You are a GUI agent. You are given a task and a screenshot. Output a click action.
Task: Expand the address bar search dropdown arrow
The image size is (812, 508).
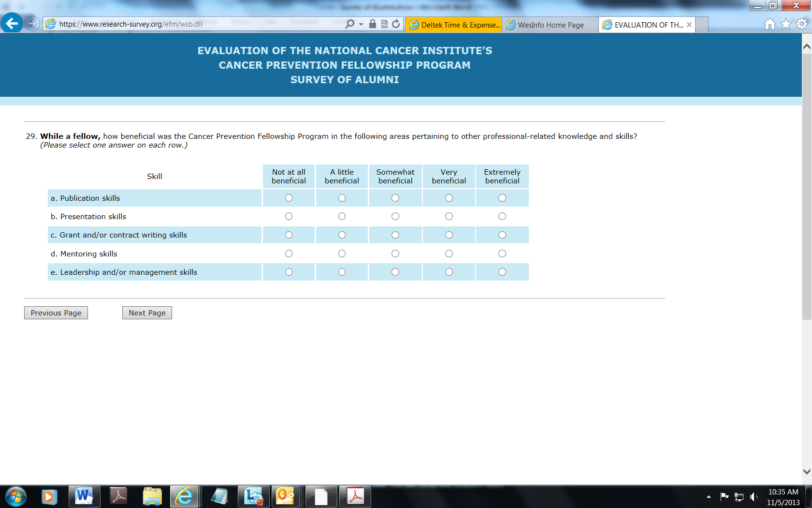tap(361, 24)
